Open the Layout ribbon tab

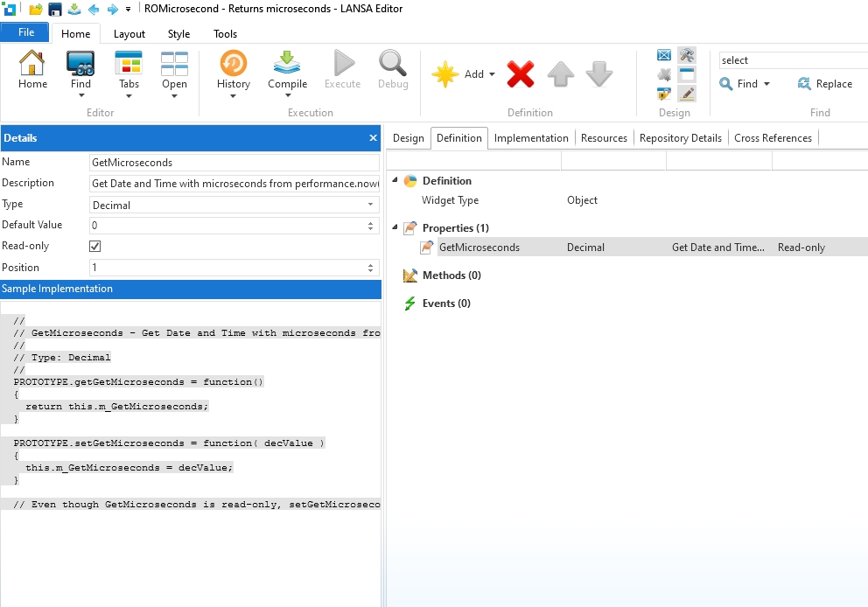[x=129, y=34]
